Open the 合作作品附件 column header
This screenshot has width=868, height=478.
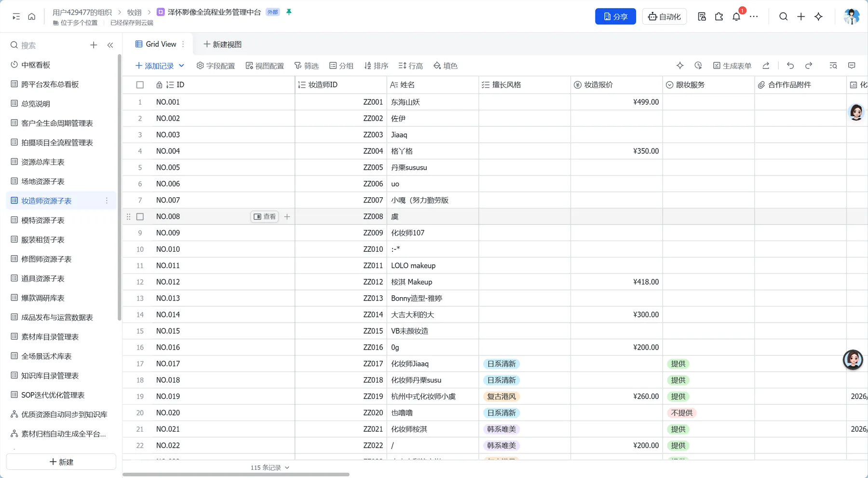click(x=800, y=85)
